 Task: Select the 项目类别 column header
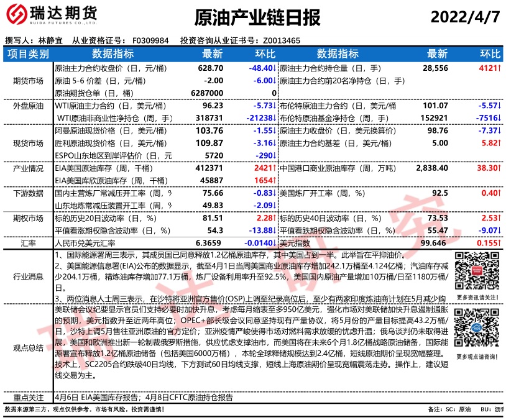28,54
